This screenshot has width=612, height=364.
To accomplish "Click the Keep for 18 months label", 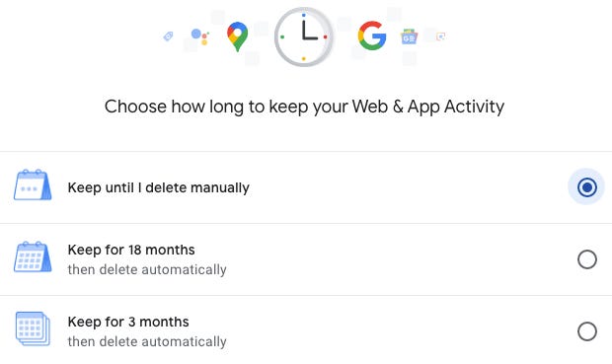I will pyautogui.click(x=131, y=250).
